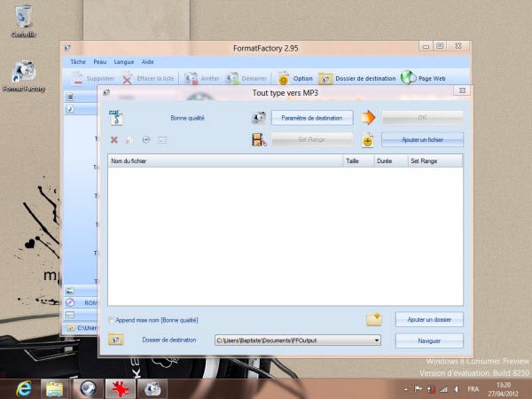Screen dimensions: 532x399
Task: Click the Set Range button
Action: (312, 139)
